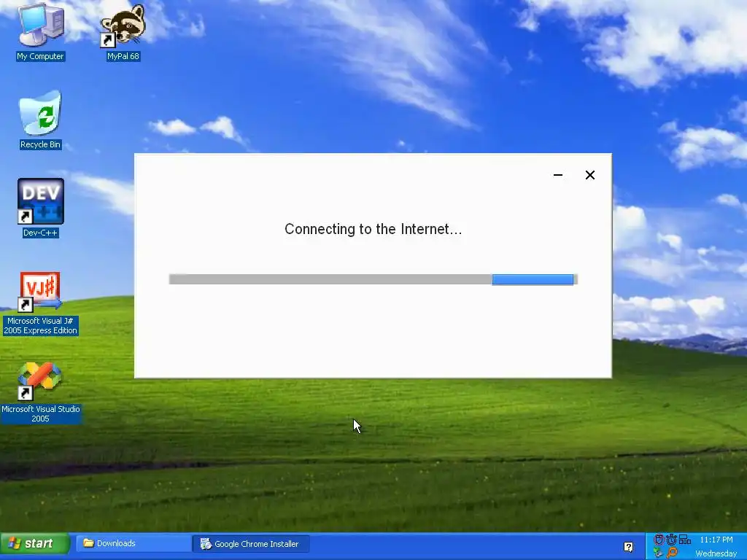Minimize the Chrome installer window
The width and height of the screenshot is (747, 560).
(x=558, y=175)
